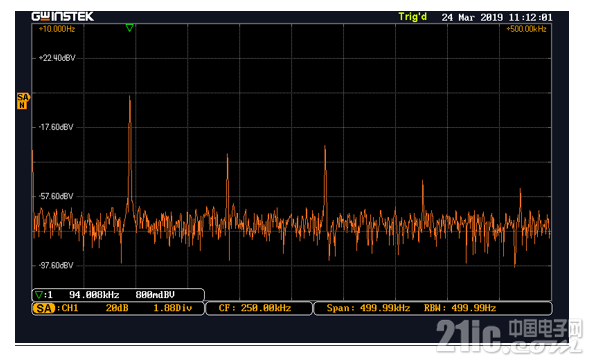Click the '-17.60dBV' axis label
Image resolution: width=590 pixels, height=362 pixels.
(x=56, y=127)
